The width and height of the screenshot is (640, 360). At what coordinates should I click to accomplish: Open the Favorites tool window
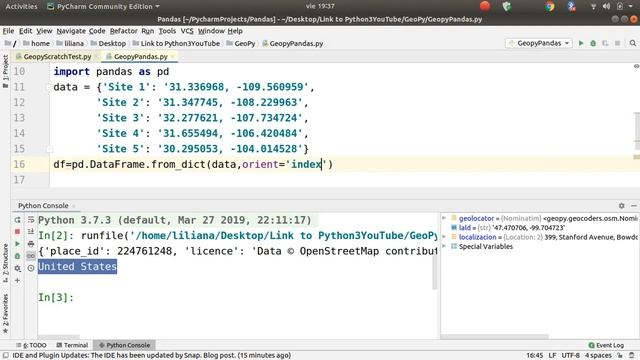pyautogui.click(x=5, y=313)
